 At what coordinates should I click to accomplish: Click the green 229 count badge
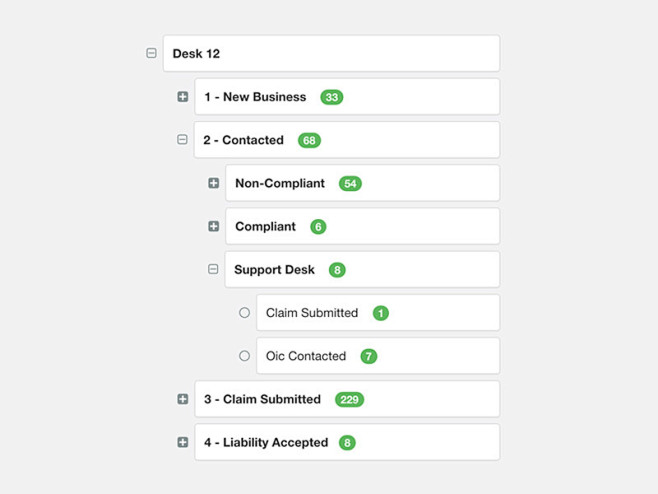tap(349, 399)
